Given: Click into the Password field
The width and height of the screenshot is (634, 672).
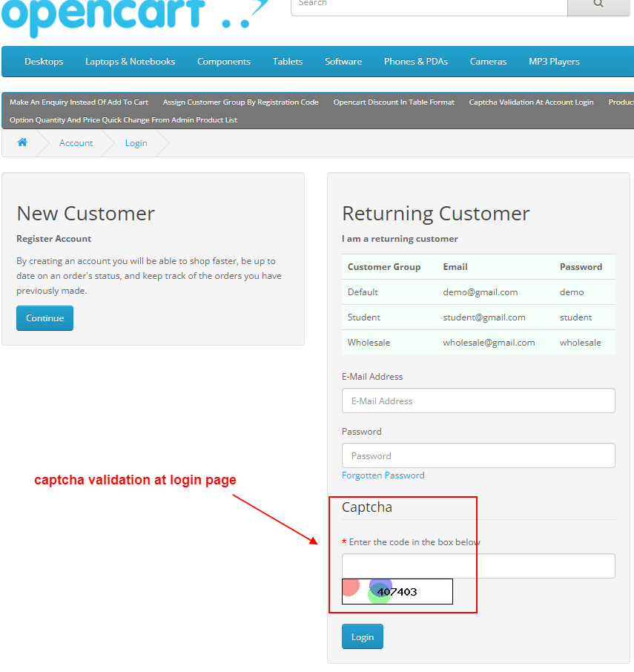Looking at the screenshot, I should pos(478,455).
